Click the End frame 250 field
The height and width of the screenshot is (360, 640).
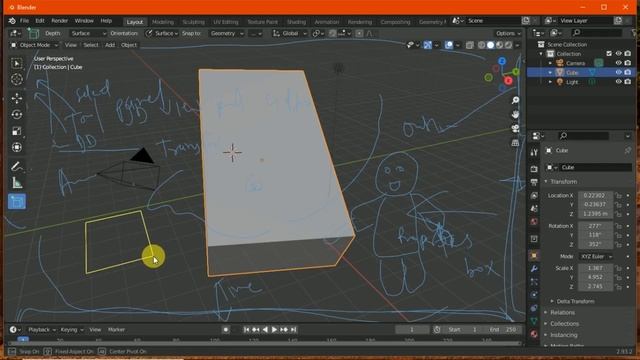point(504,330)
